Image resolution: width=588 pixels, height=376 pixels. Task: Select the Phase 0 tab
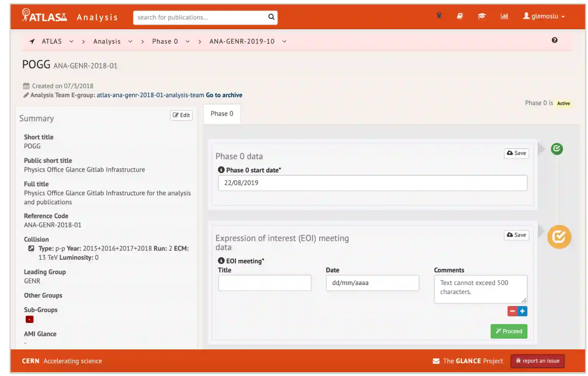pyautogui.click(x=222, y=114)
